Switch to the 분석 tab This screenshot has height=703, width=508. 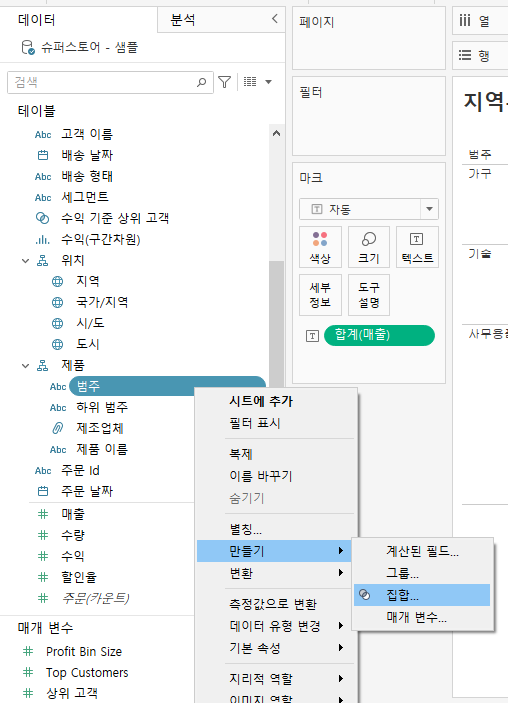click(182, 20)
